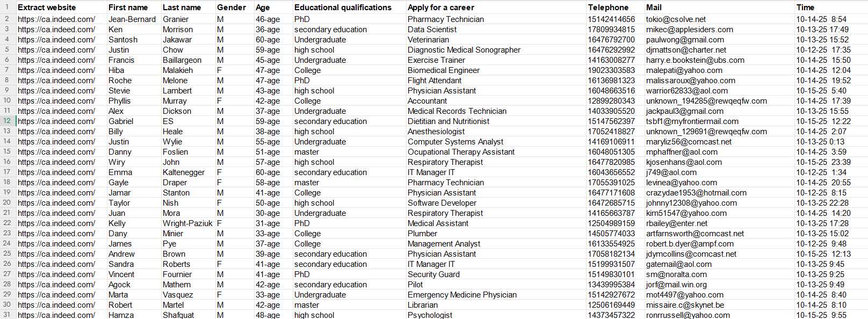Click the email tokio@csolve.net

click(676, 19)
